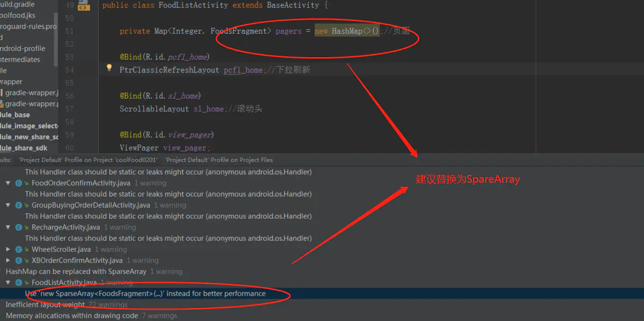The height and width of the screenshot is (321, 644).
Task: Expand the XBOrderConfirmActivity.java node
Action: [x=8, y=260]
